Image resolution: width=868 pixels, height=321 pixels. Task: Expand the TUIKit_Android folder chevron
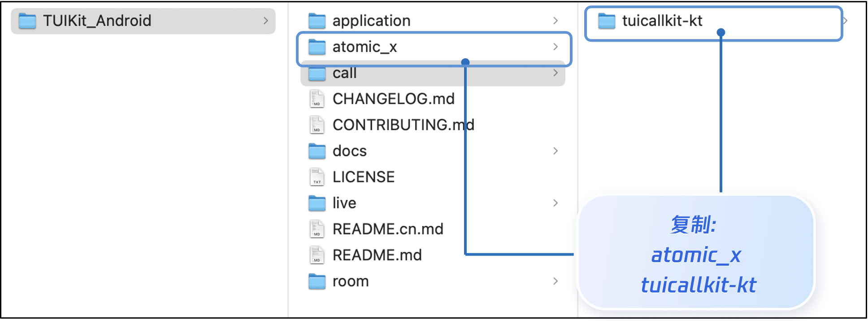[x=266, y=21]
